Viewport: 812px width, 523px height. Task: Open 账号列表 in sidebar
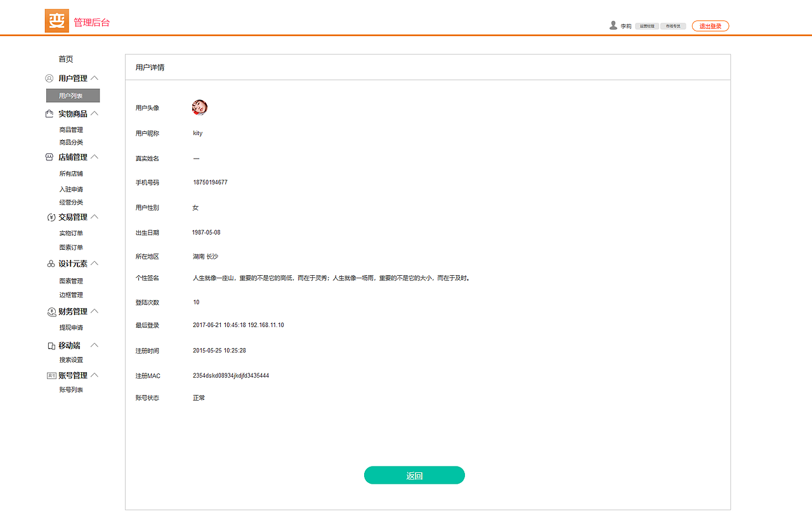point(71,390)
